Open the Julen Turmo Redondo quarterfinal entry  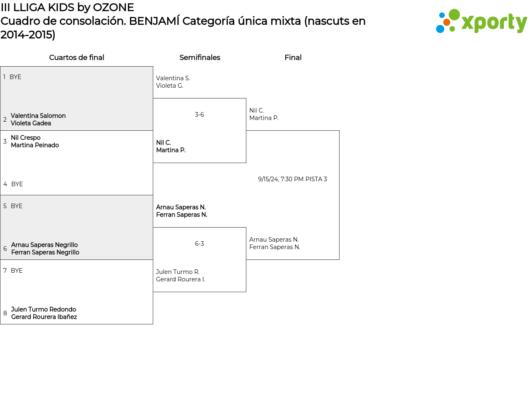coord(44,313)
